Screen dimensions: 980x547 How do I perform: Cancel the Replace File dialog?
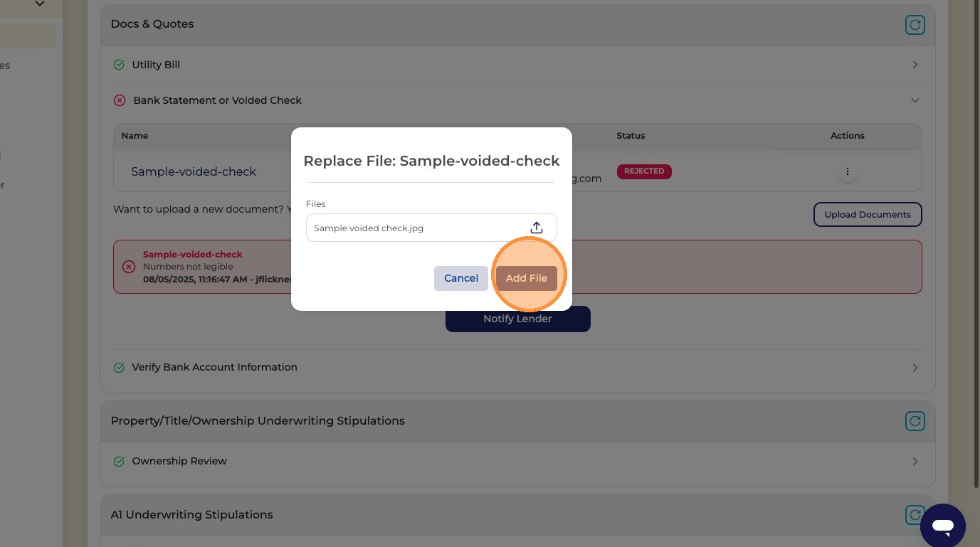click(x=461, y=278)
